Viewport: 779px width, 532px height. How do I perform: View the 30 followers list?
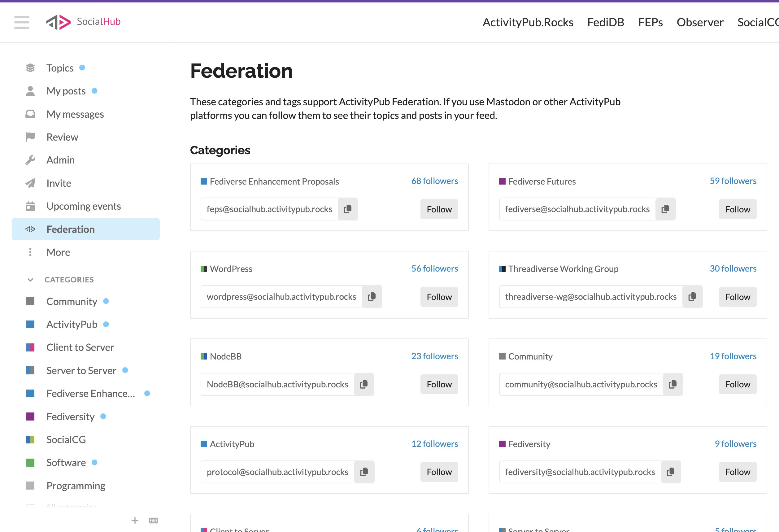[x=733, y=268]
